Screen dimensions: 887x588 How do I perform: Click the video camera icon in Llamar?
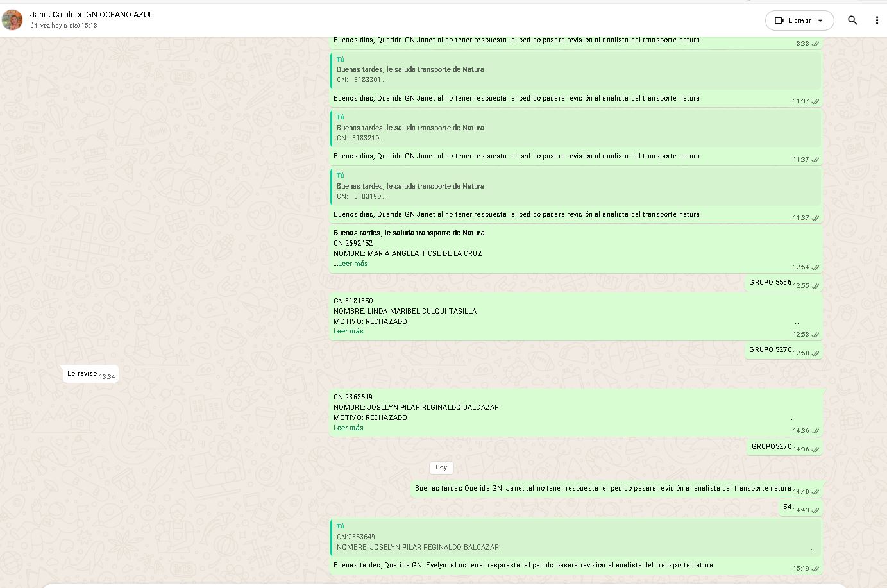[779, 21]
